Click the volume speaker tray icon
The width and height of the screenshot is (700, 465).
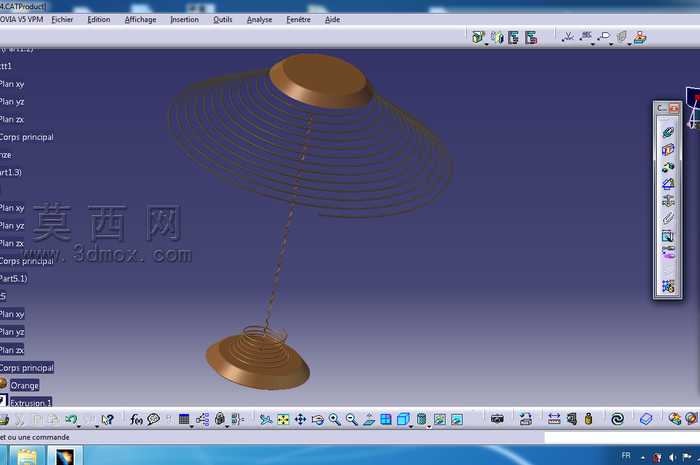pos(672,457)
